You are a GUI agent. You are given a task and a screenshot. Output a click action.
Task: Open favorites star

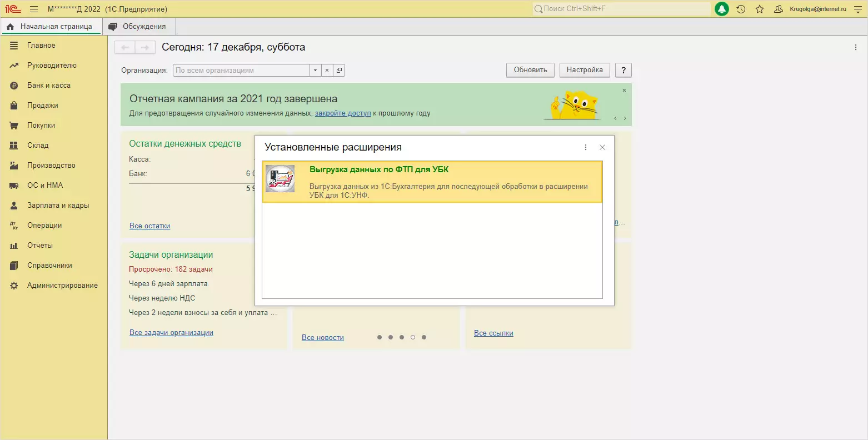760,9
